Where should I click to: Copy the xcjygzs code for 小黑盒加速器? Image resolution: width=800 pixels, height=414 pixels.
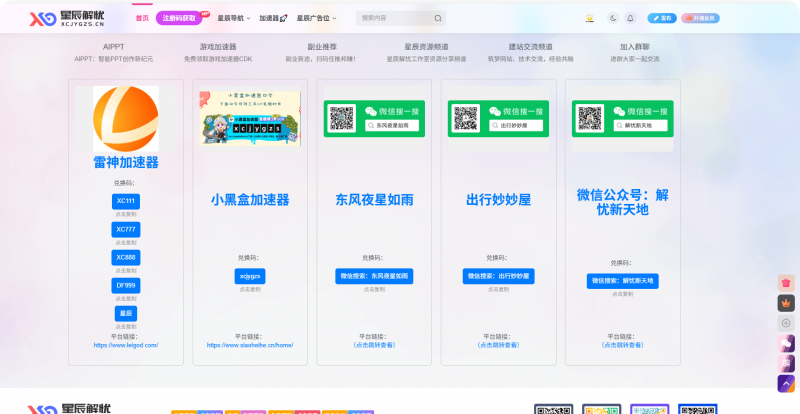point(250,276)
